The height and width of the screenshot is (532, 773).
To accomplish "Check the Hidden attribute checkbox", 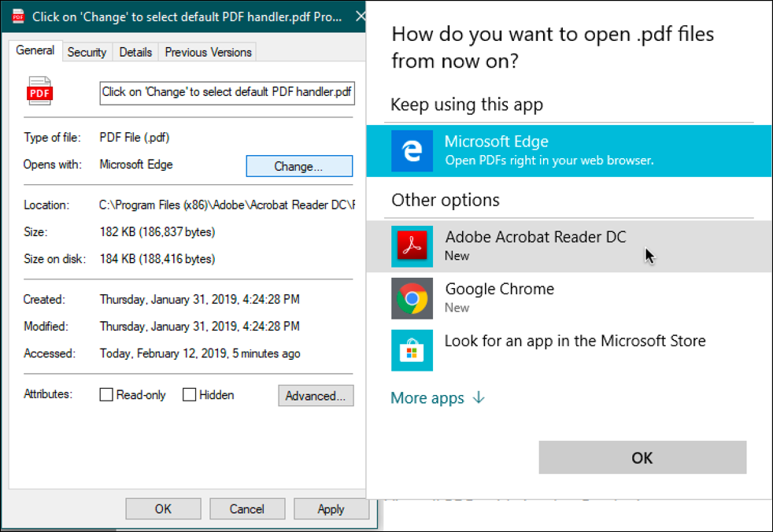I will (x=189, y=394).
